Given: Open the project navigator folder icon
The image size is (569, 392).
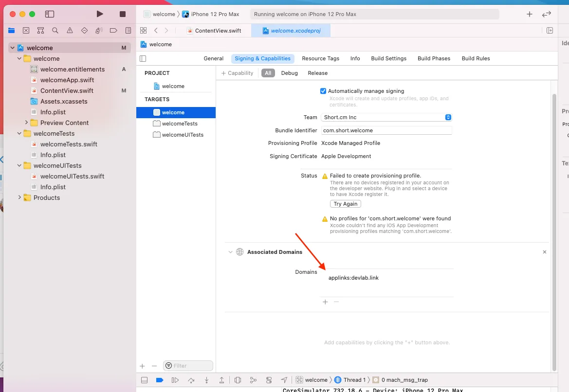Looking at the screenshot, I should click(x=12, y=31).
